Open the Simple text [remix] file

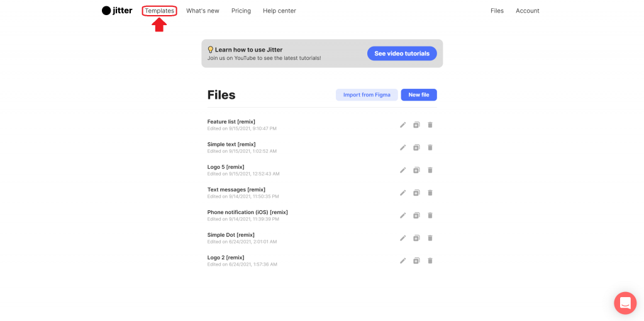pyautogui.click(x=231, y=144)
